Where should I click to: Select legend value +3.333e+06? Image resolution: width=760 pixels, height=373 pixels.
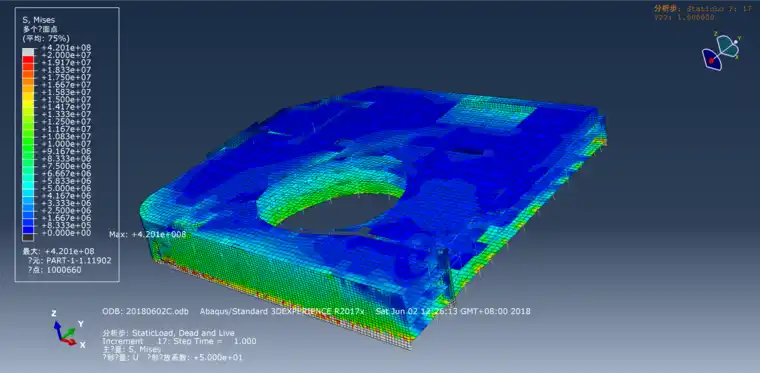(66, 203)
